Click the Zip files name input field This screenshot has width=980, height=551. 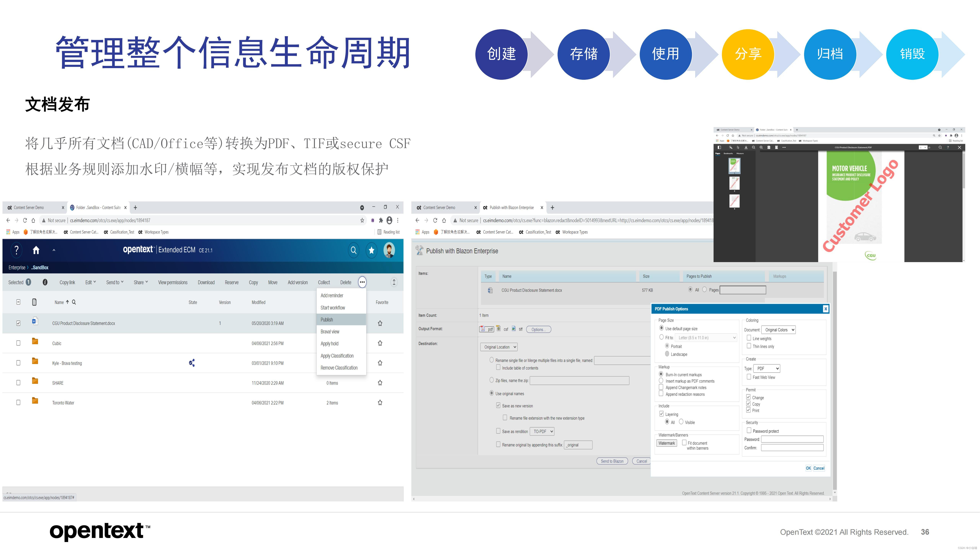(579, 380)
